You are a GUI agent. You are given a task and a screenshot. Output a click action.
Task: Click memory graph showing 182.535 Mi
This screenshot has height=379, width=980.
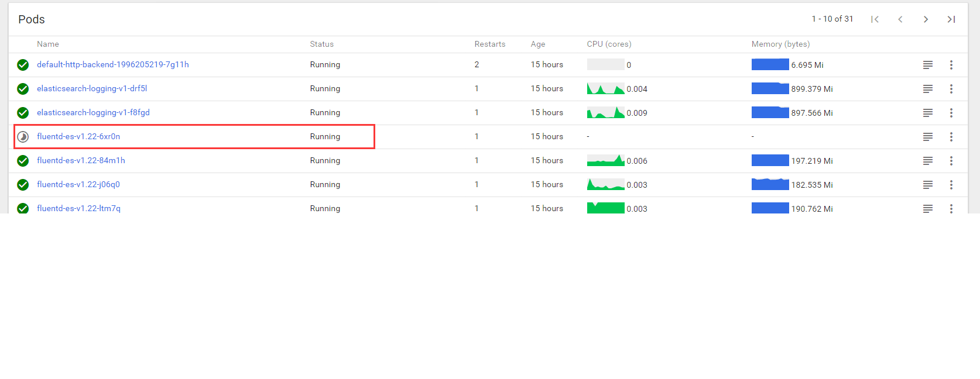[x=770, y=185]
